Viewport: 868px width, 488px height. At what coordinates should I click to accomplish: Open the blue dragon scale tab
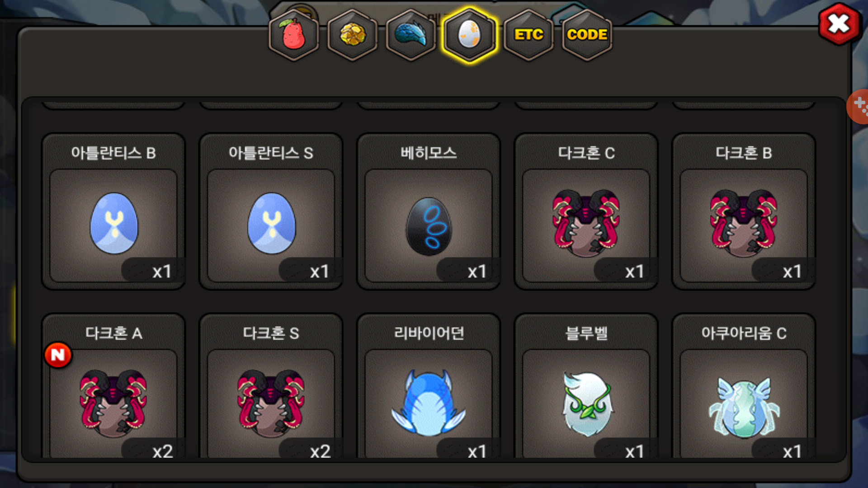(x=411, y=35)
